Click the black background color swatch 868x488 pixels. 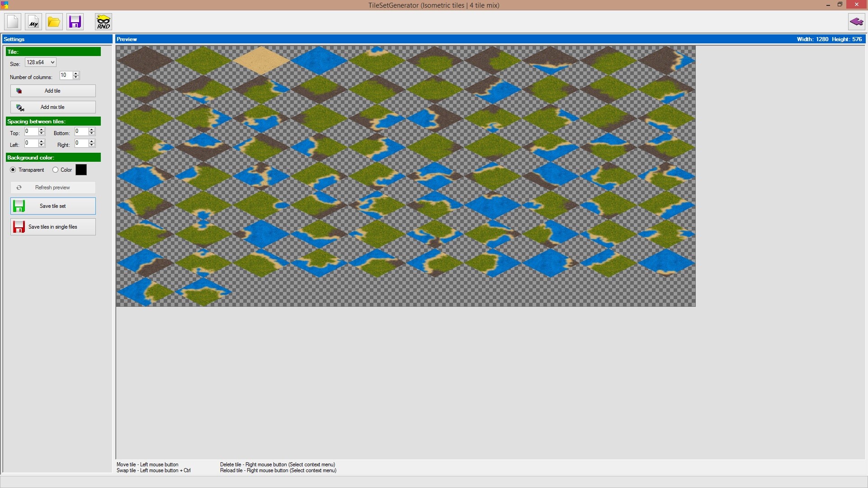pos(81,170)
